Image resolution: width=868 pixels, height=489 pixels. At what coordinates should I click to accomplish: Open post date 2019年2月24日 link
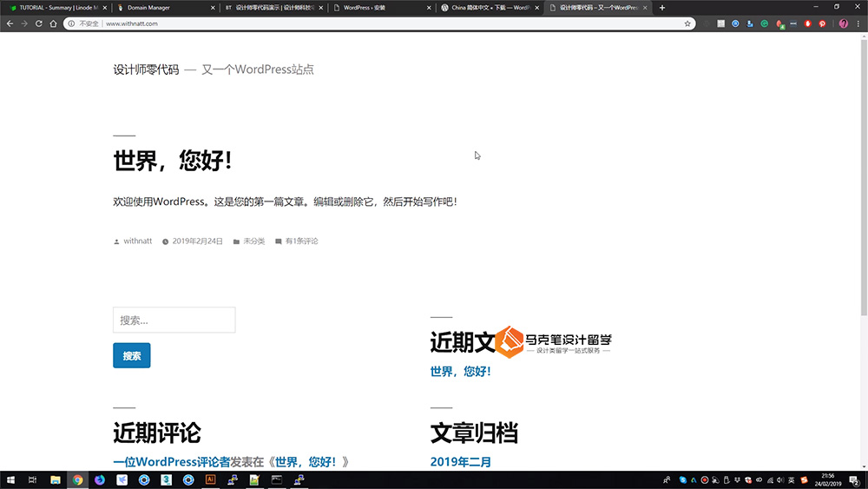coord(197,241)
